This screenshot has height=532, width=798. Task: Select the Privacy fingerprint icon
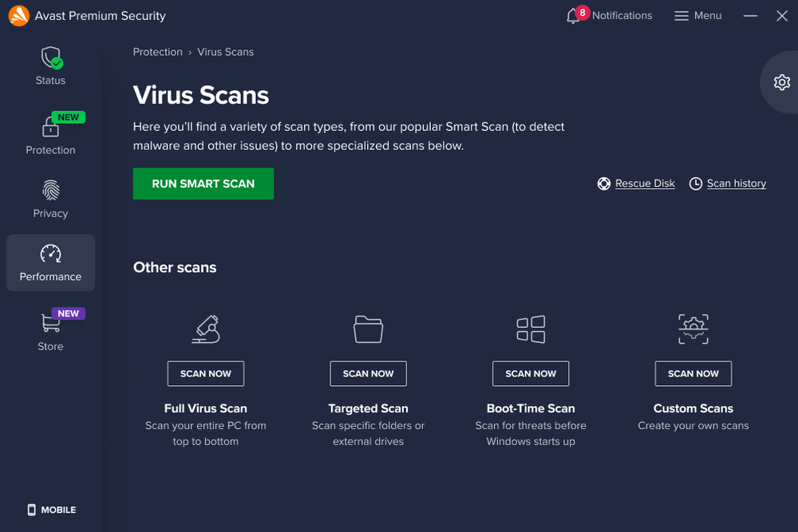(x=49, y=191)
